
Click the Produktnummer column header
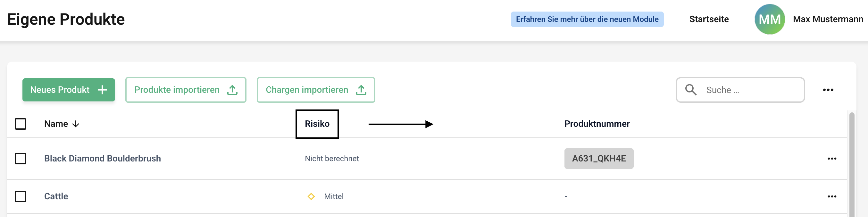(597, 124)
